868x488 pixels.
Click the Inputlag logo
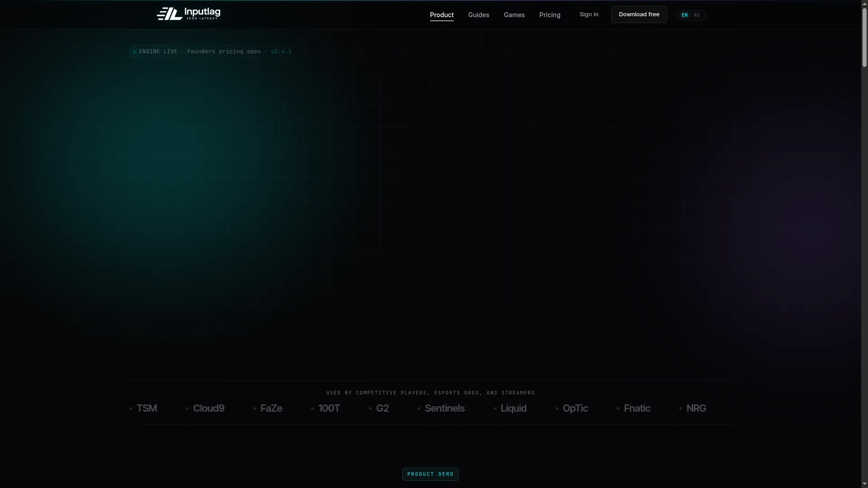(x=189, y=14)
